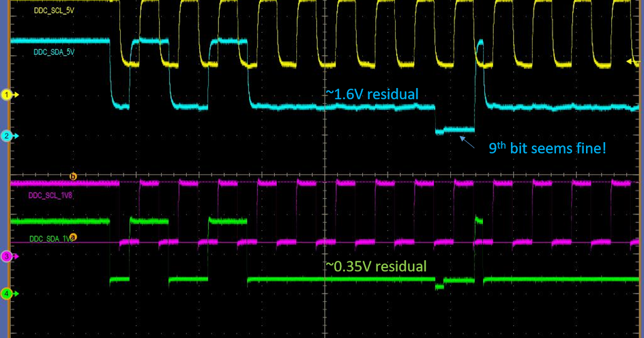Click the yellow trigger arrow on the right edge
Screen dimensions: 644x338
[628, 62]
